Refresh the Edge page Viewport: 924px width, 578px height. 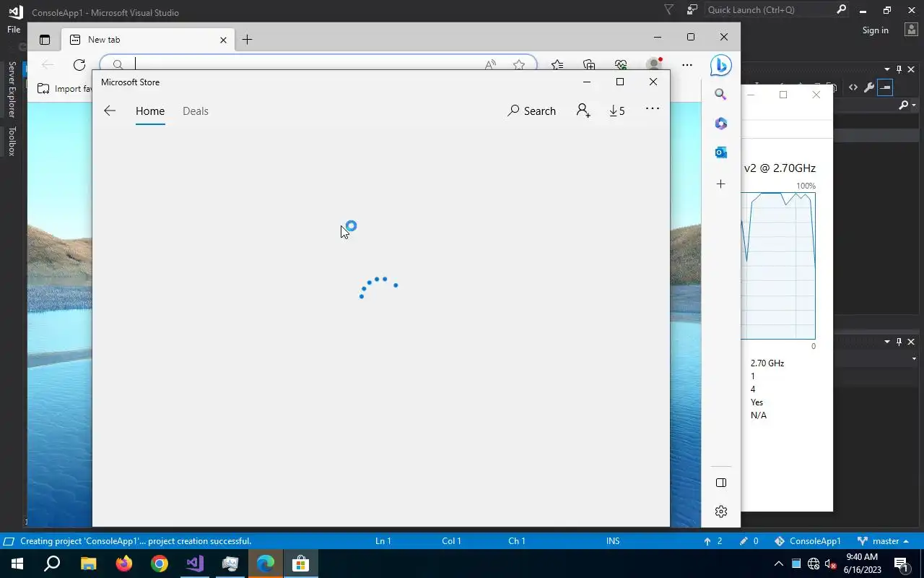point(79,65)
